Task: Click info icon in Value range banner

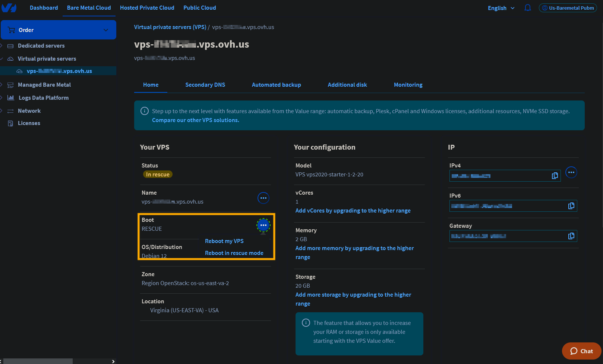Action: (145, 111)
